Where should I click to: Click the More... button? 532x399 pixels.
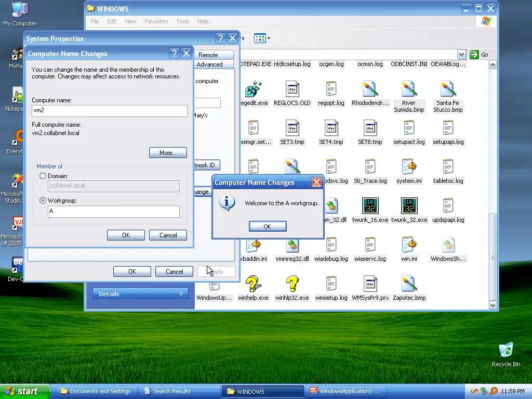[168, 153]
